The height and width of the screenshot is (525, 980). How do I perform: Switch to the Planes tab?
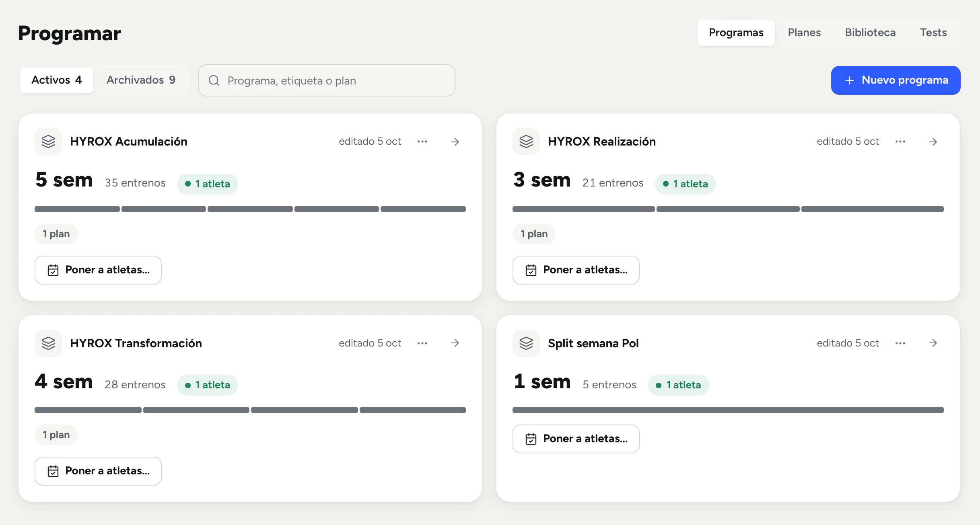(804, 33)
